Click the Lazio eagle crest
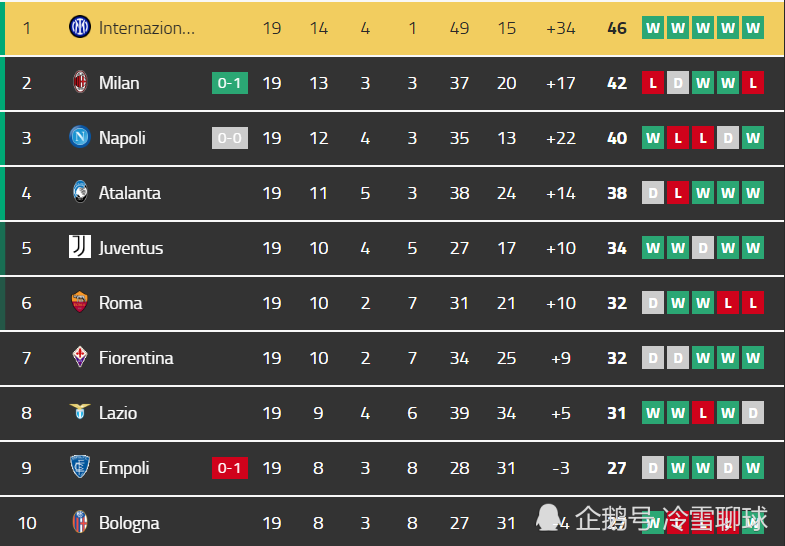785x546 pixels. pyautogui.click(x=80, y=411)
